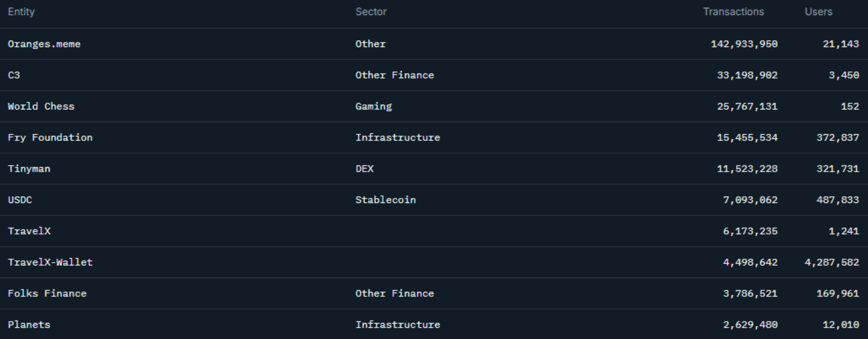Click the Fry Foundation entity

[50, 138]
